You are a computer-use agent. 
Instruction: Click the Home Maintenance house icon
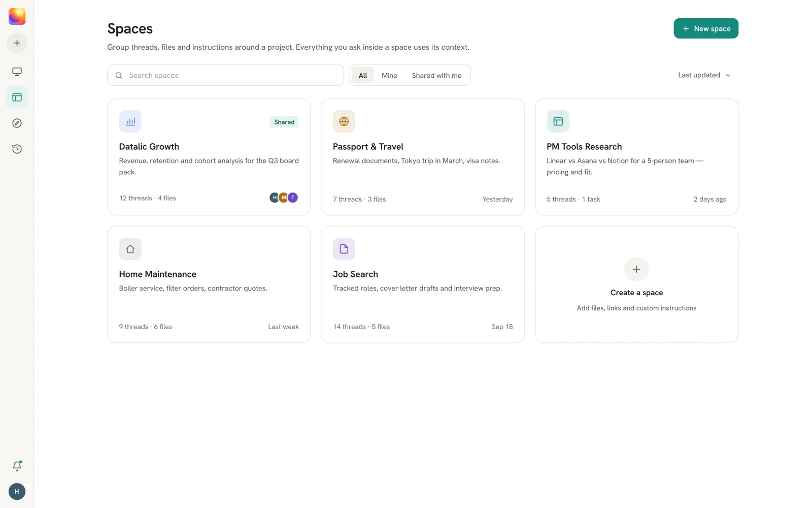130,249
